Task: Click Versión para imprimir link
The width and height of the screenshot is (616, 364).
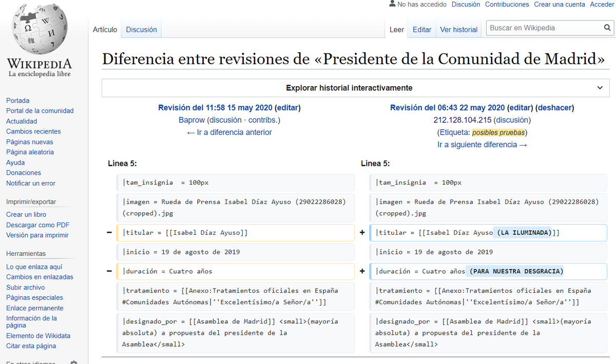Action: (x=37, y=235)
